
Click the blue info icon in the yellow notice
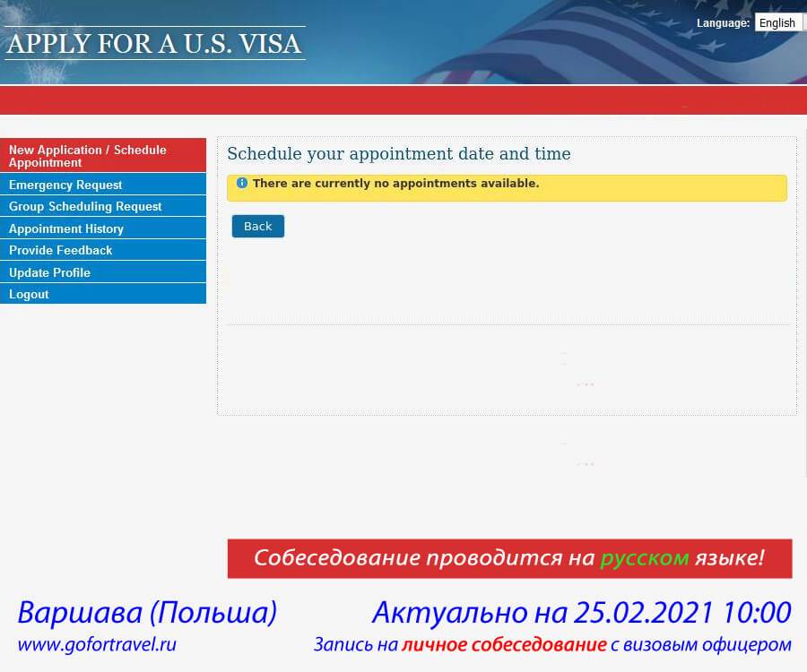click(x=241, y=183)
